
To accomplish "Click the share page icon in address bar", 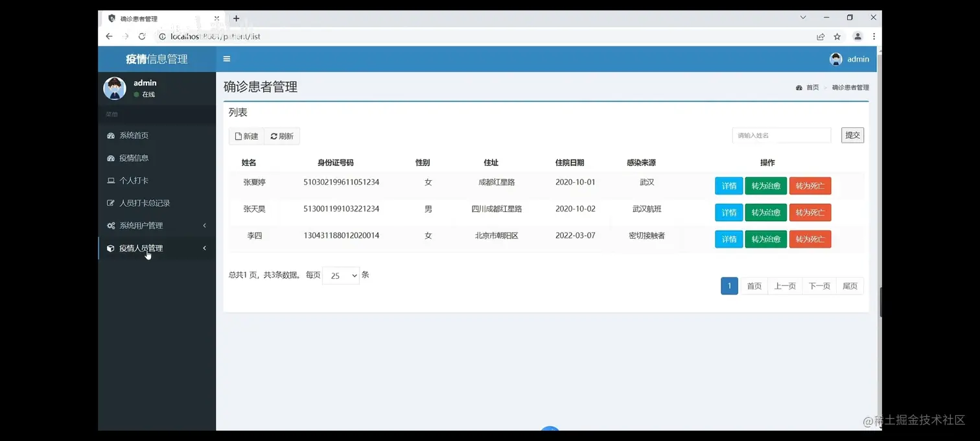I will [821, 36].
